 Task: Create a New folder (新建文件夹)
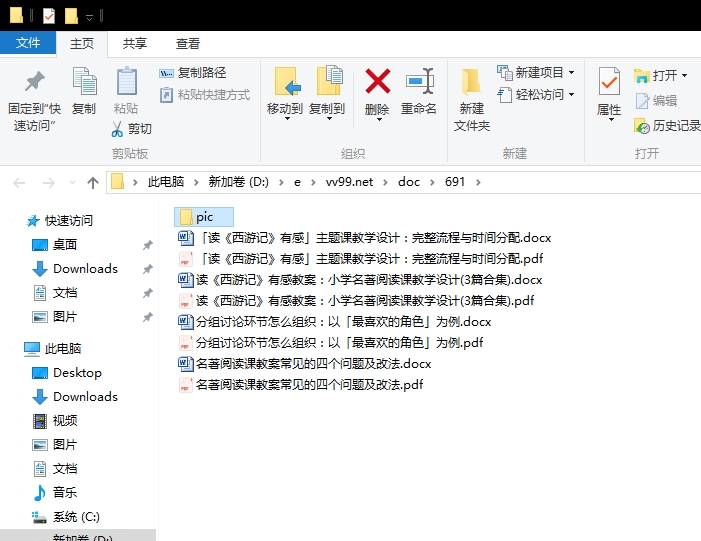point(472,100)
